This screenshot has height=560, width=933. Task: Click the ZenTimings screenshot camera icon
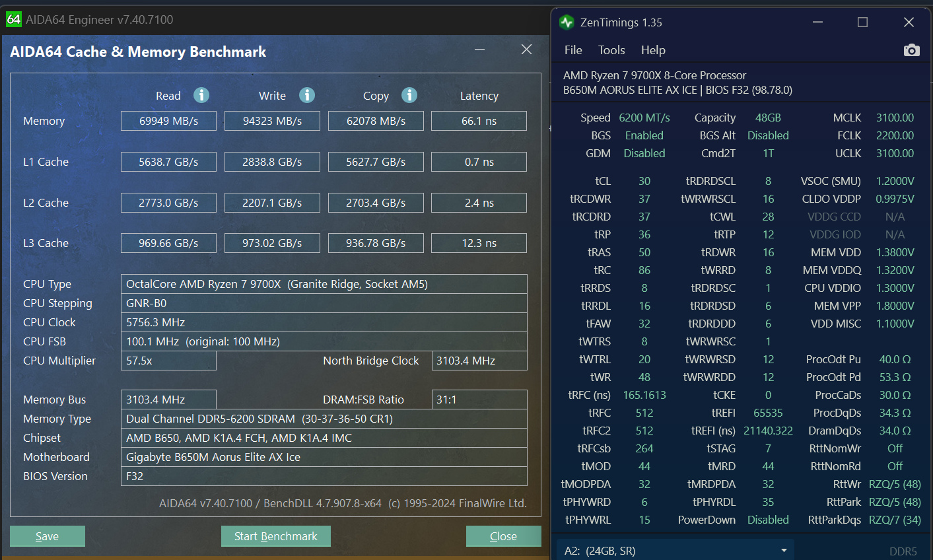(x=911, y=50)
